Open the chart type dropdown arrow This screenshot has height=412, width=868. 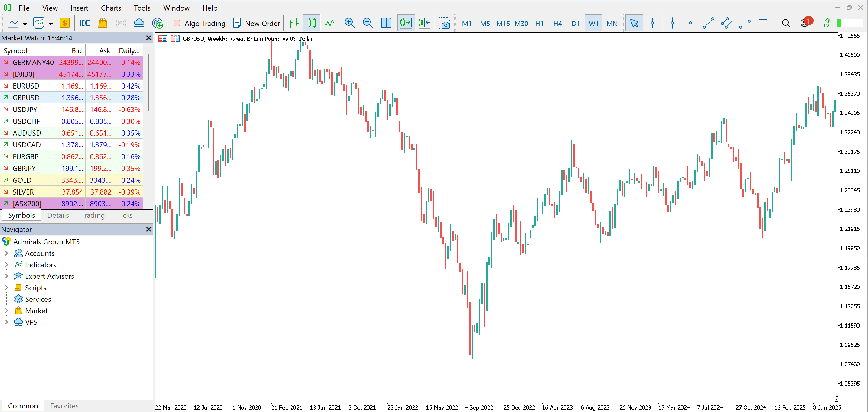coord(25,24)
